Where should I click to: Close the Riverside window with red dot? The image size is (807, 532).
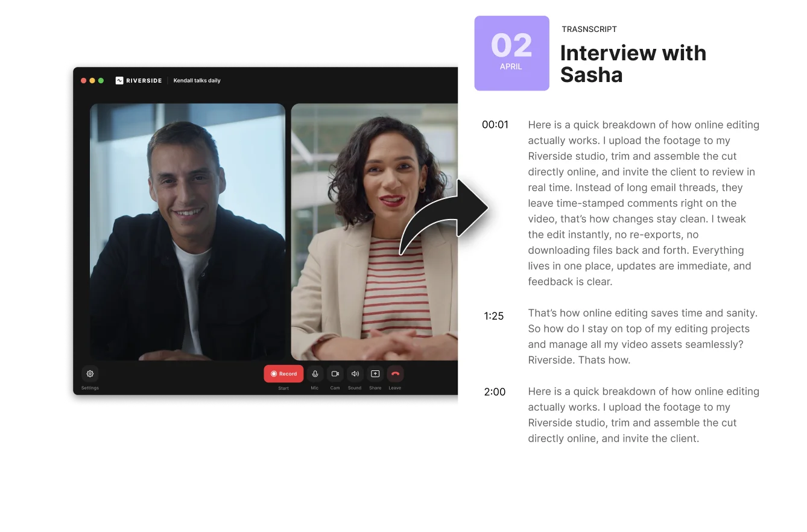tap(83, 80)
